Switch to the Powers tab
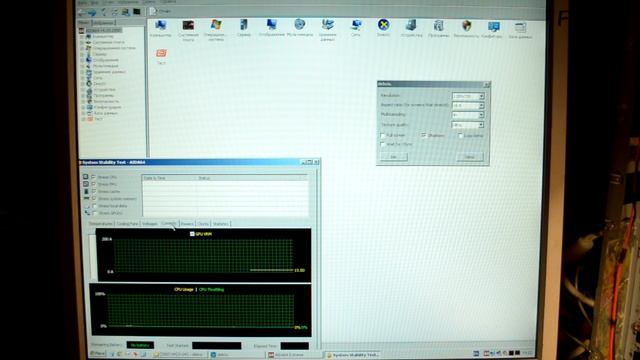The image size is (640, 360). 187,224
